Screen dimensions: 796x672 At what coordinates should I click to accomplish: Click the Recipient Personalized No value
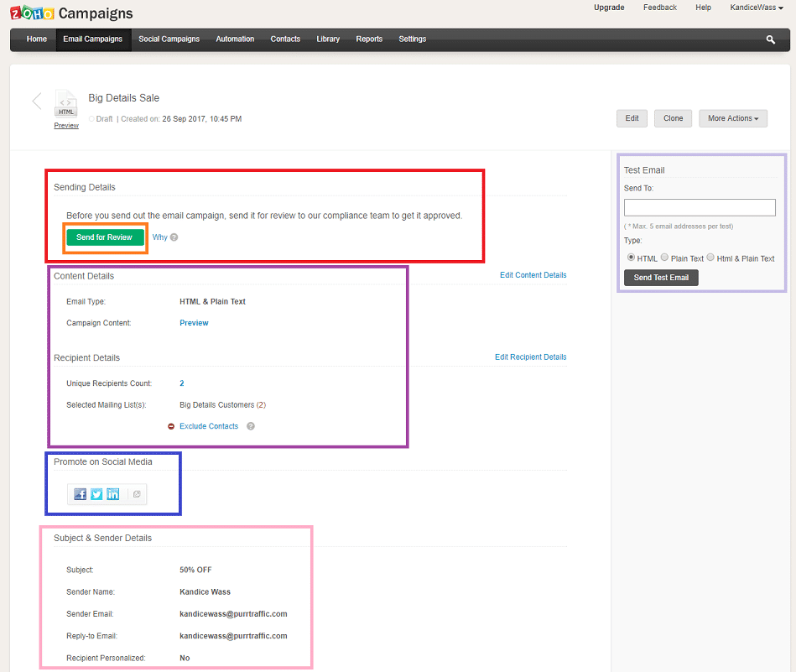[185, 659]
